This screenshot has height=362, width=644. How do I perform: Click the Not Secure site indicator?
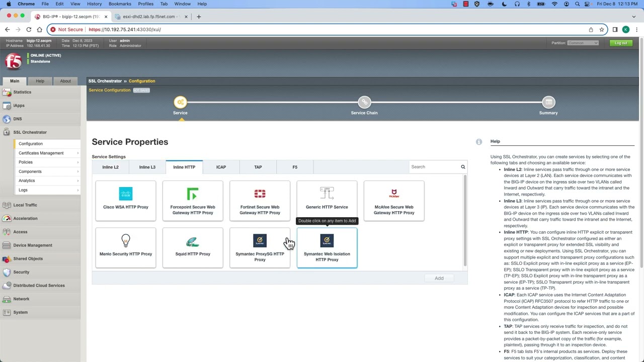point(66,29)
